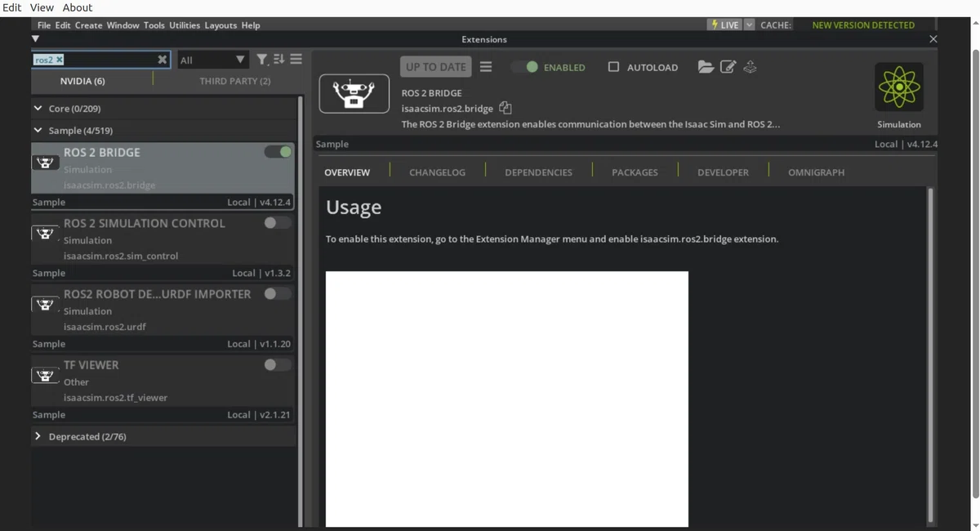The width and height of the screenshot is (980, 531).
Task: Copy the isaacsim.ros2.bridge extension ID
Action: click(506, 108)
